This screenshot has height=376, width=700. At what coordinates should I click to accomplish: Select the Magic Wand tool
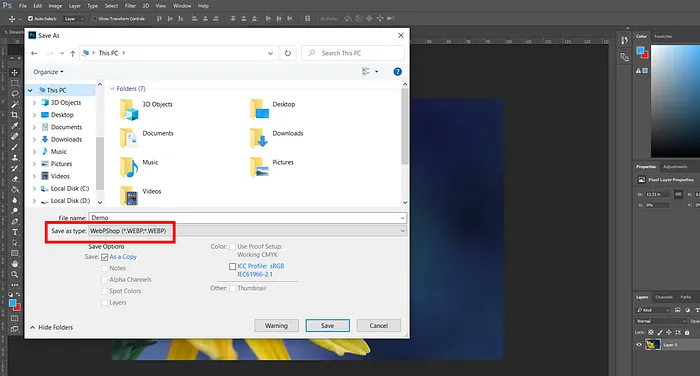(x=14, y=104)
